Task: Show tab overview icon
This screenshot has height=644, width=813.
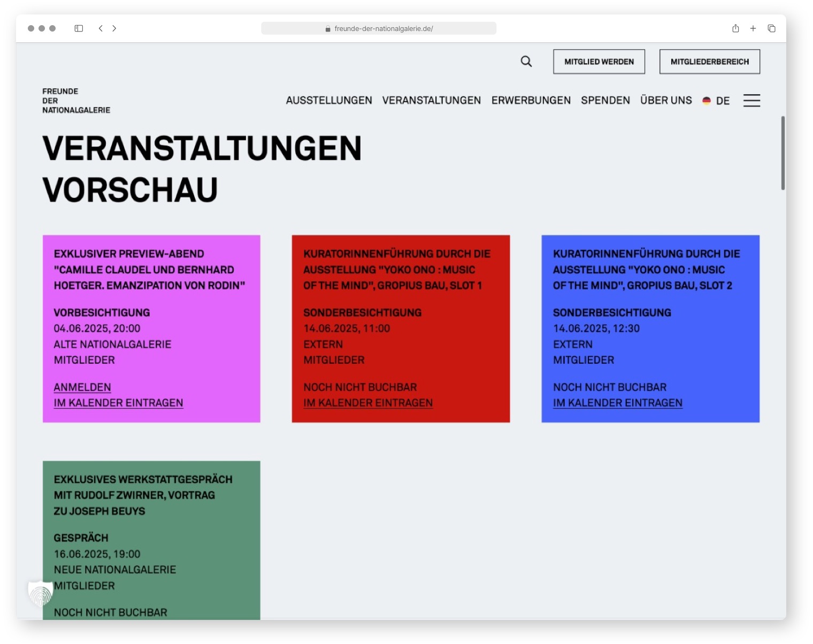Action: [x=771, y=28]
